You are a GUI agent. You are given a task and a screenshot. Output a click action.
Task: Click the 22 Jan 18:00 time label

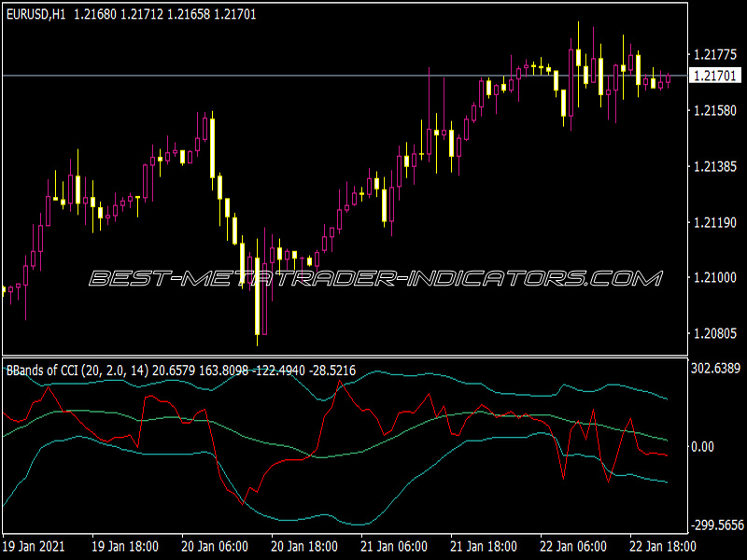(x=663, y=546)
